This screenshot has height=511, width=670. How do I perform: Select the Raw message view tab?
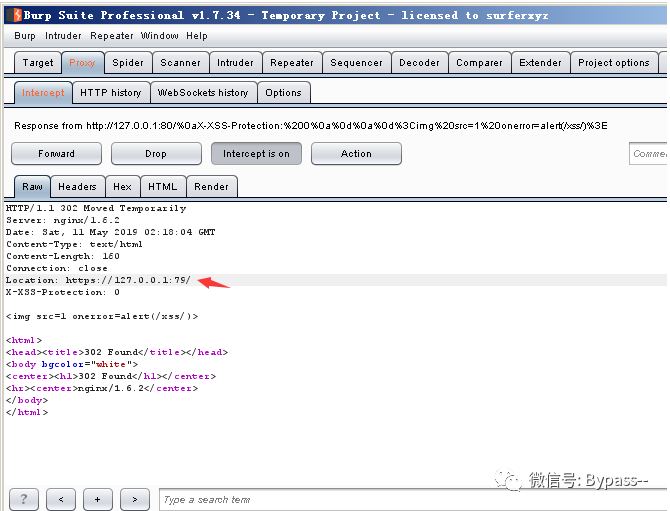[x=32, y=187]
